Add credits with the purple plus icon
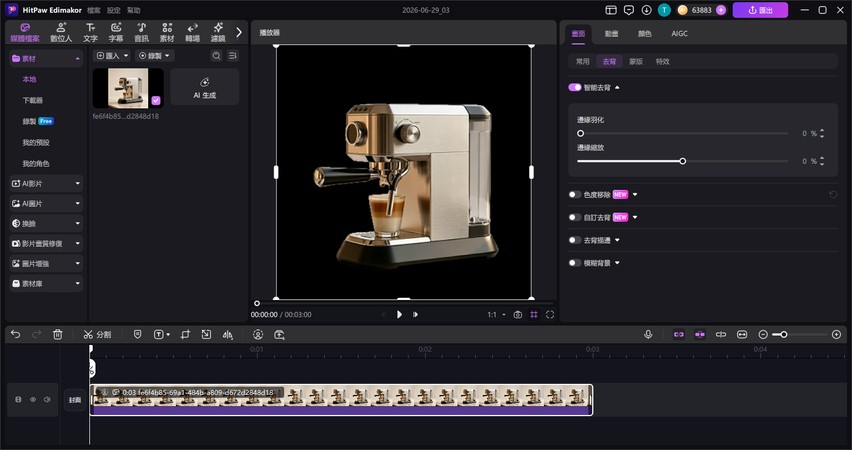This screenshot has height=450, width=852. tap(721, 10)
